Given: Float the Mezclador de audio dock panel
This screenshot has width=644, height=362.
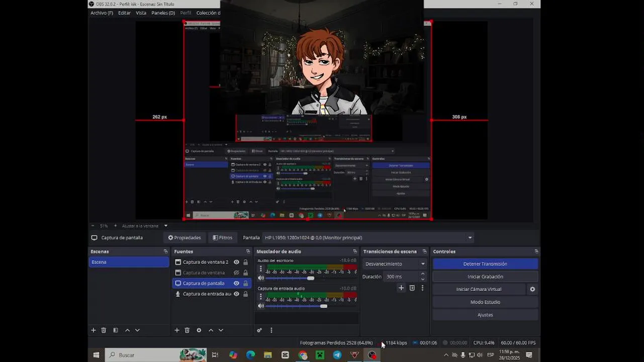Looking at the screenshot, I should (x=354, y=251).
